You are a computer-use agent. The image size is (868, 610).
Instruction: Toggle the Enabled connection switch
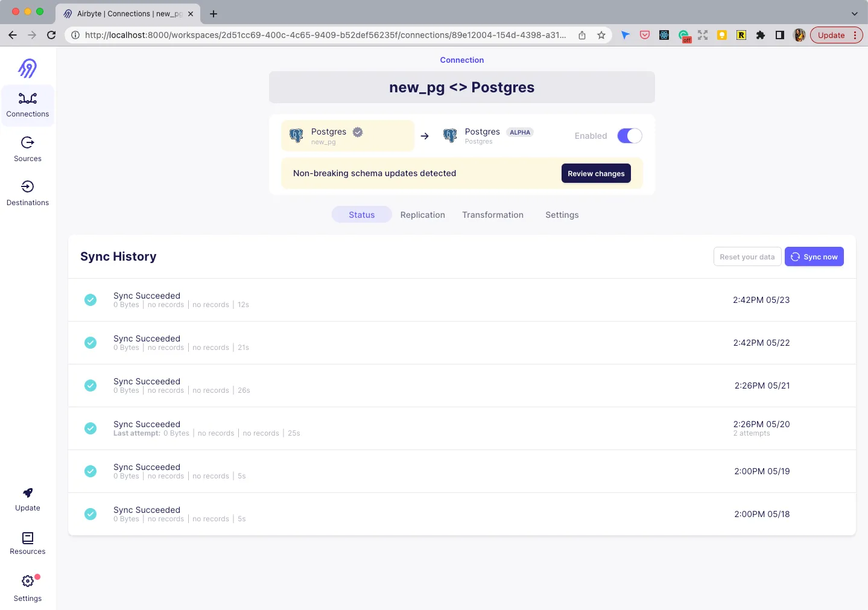(x=630, y=136)
